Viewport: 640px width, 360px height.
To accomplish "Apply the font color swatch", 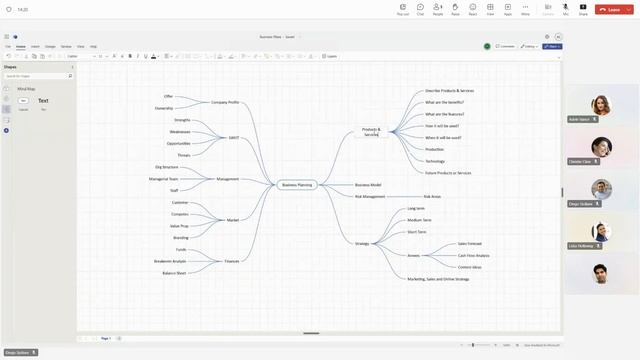I will click(153, 56).
